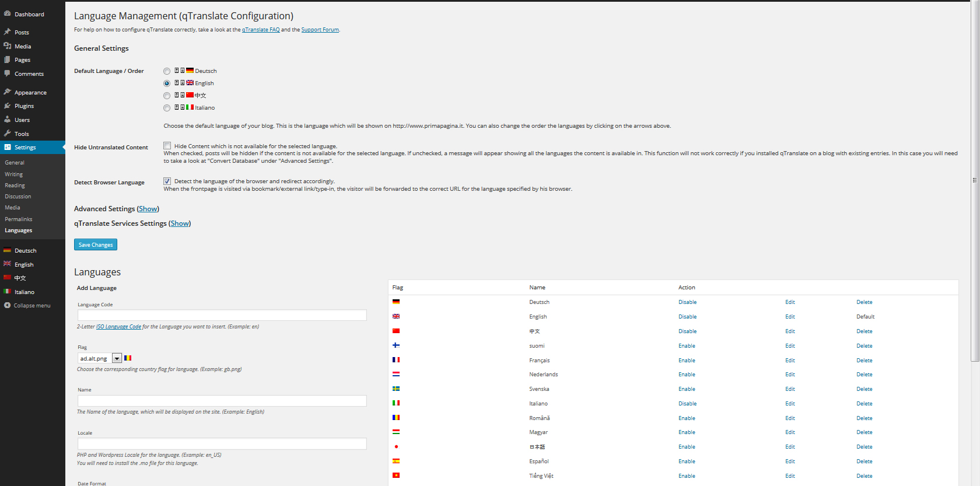This screenshot has height=486, width=980.
Task: Open Plugins from the sidebar
Action: pos(24,106)
